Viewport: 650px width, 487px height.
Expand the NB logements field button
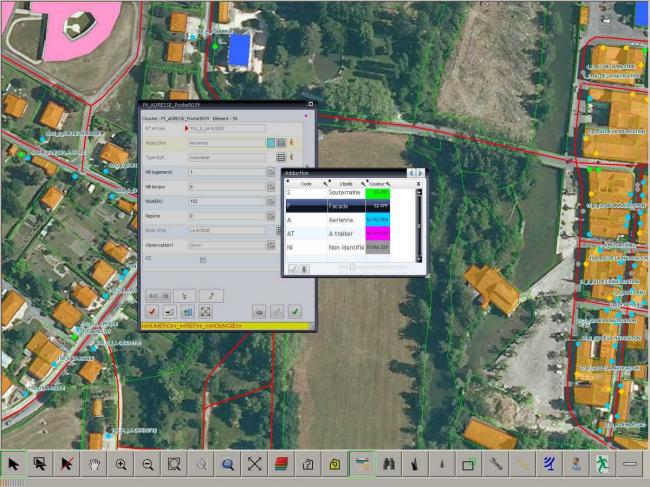tap(271, 172)
